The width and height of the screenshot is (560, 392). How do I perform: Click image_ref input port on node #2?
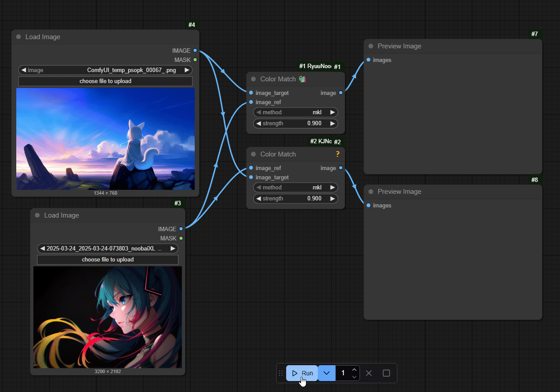(x=251, y=168)
